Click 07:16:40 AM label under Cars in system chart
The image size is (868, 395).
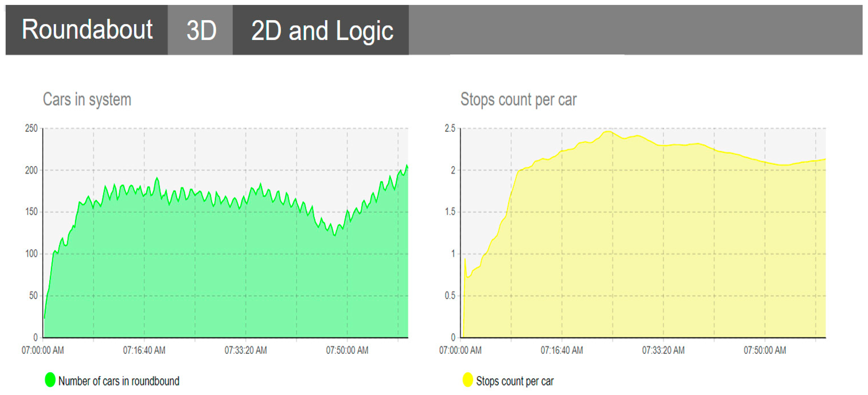click(x=144, y=350)
